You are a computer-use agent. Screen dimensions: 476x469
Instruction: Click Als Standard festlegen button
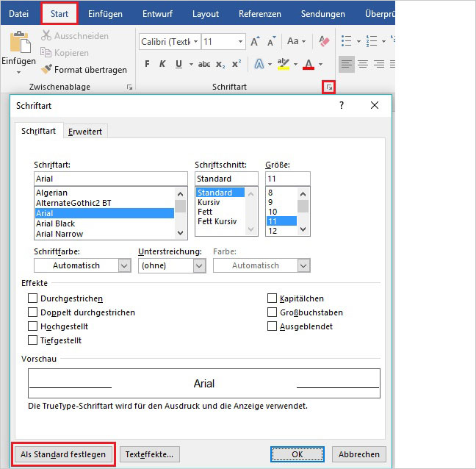[x=63, y=454]
